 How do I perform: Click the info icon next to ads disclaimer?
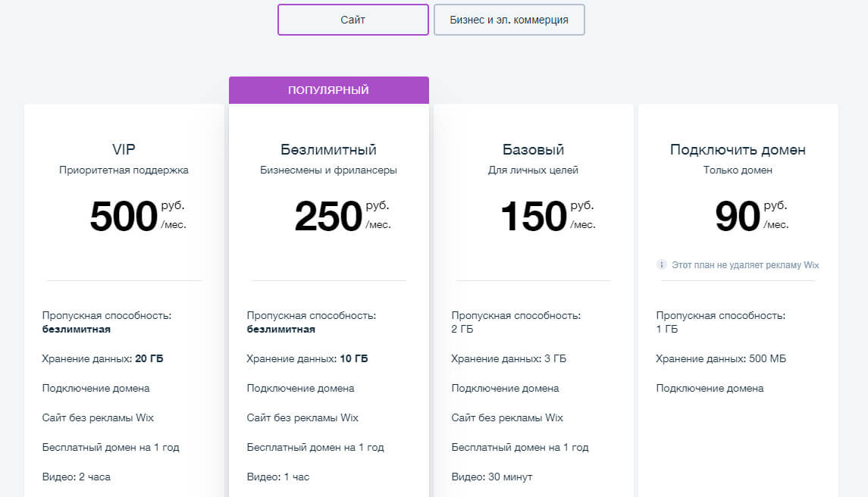tap(660, 264)
